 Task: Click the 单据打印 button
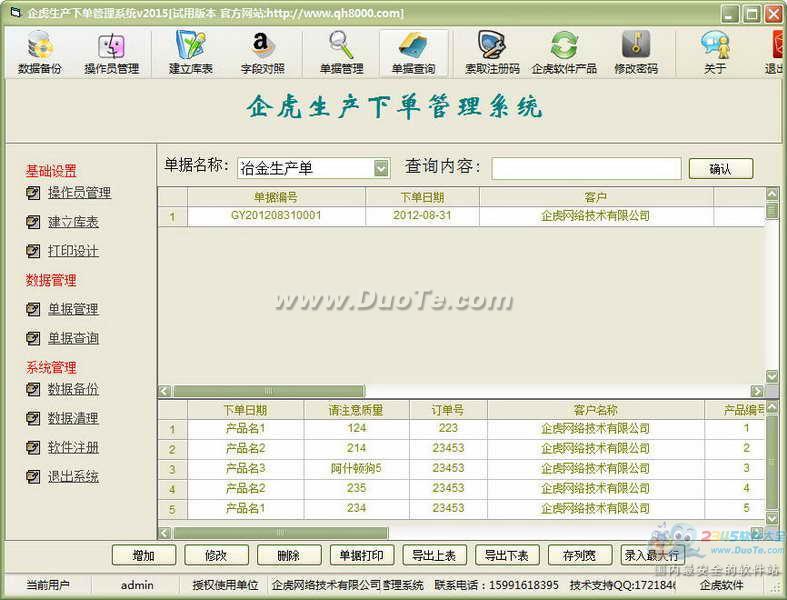coord(362,555)
